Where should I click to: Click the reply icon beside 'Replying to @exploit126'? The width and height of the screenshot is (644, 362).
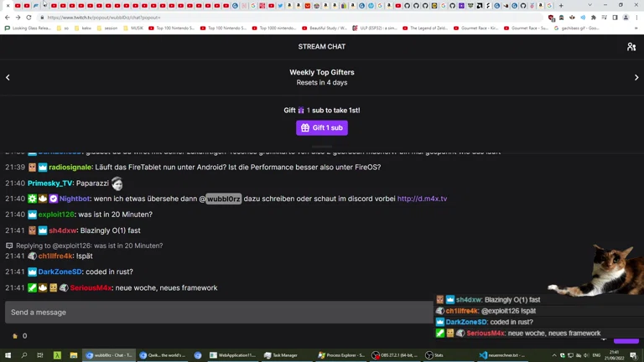pos(9,246)
